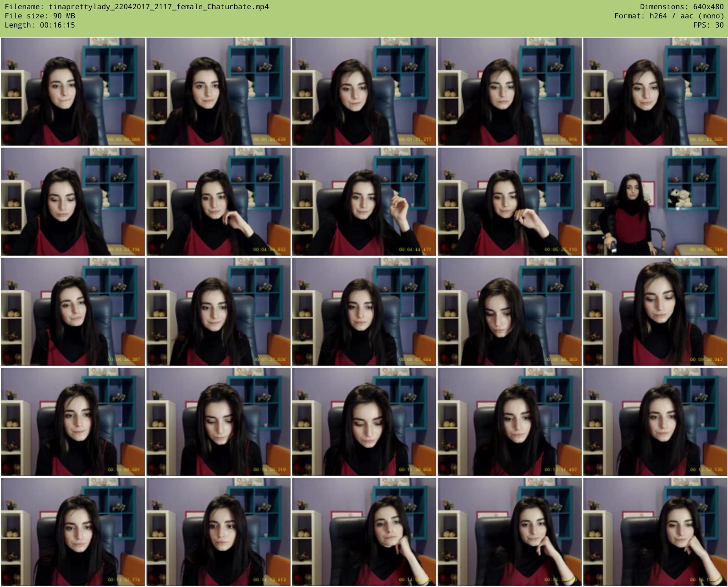Click the Format: h264 / aac text

click(x=669, y=16)
